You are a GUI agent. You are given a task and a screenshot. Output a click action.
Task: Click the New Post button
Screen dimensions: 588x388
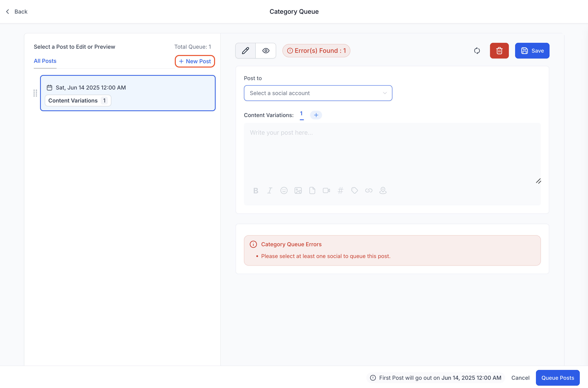[195, 61]
